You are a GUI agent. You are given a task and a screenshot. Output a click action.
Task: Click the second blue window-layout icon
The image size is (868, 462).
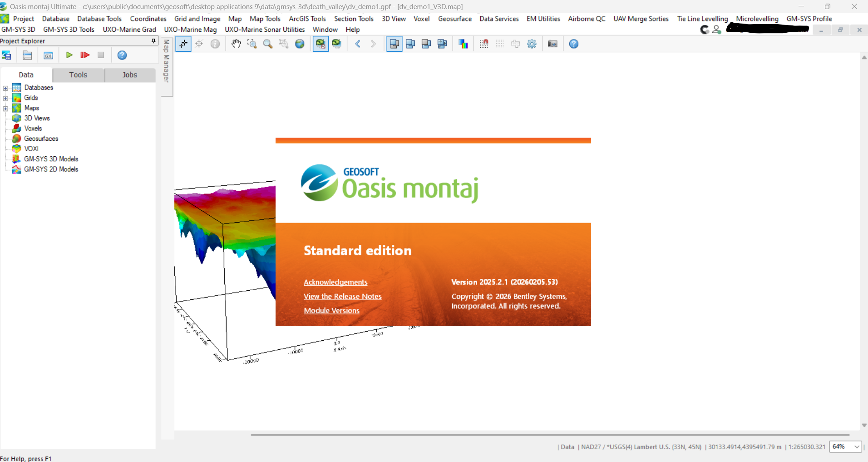(410, 44)
